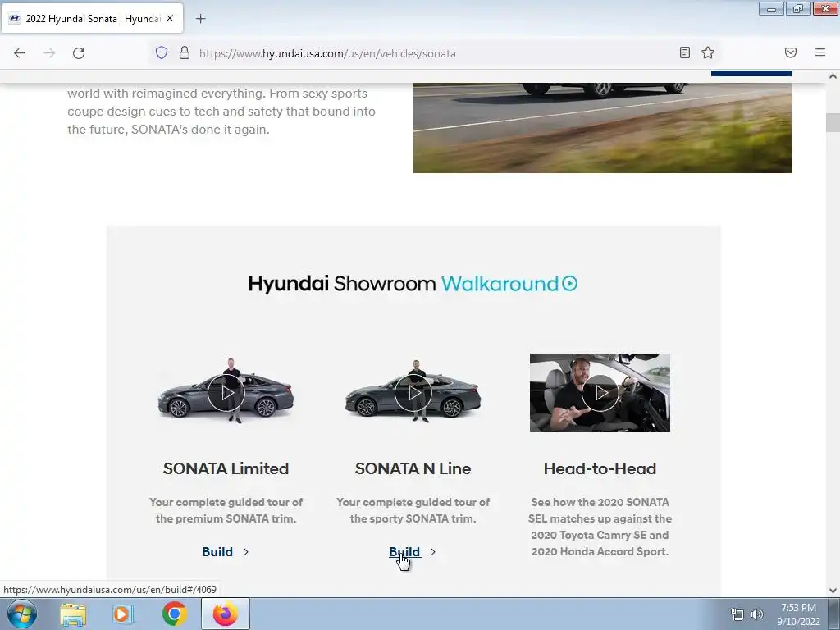The width and height of the screenshot is (840, 630).
Task: Click 'Your complete guided tour of the premium SONATA trim' text
Action: 226,510
